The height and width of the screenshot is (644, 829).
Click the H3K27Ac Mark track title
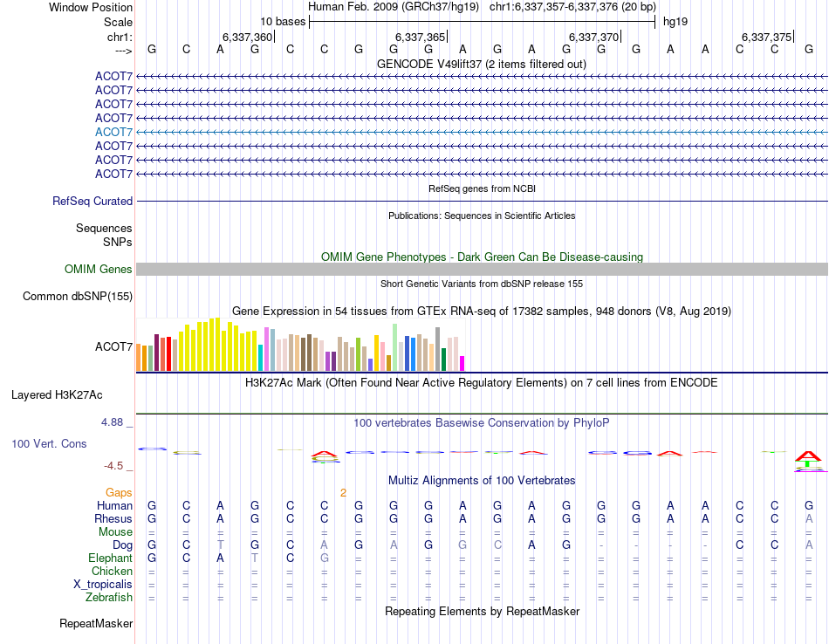click(482, 382)
